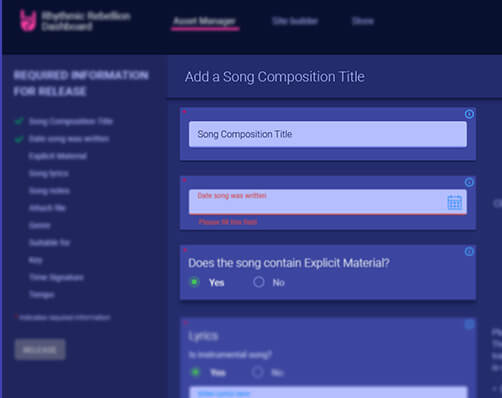
Task: Select No for instrumental song
Action: (258, 372)
